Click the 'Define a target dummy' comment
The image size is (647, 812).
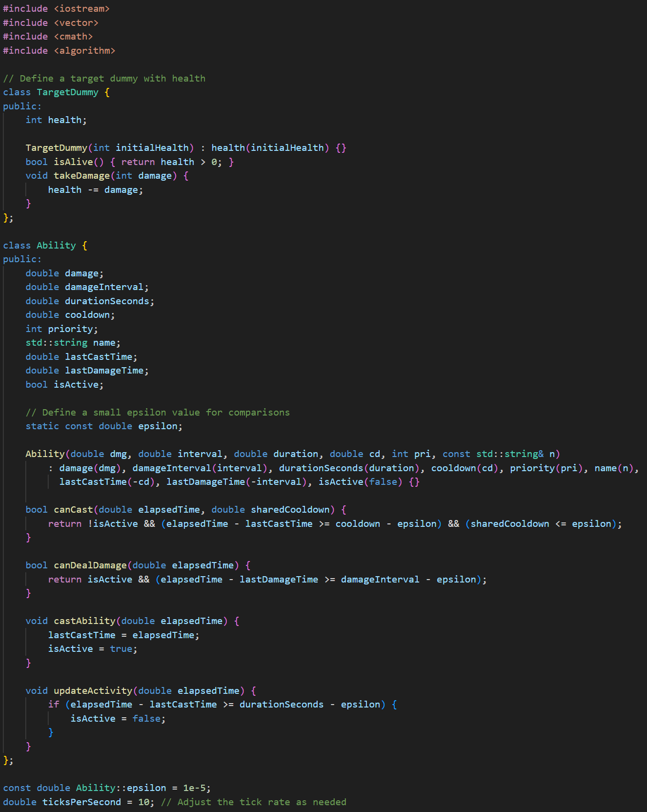pos(104,79)
